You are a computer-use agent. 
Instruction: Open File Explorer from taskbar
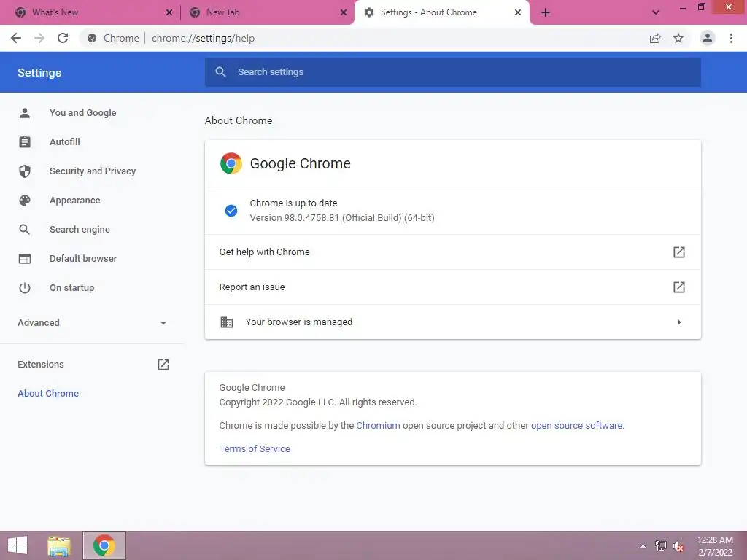60,545
